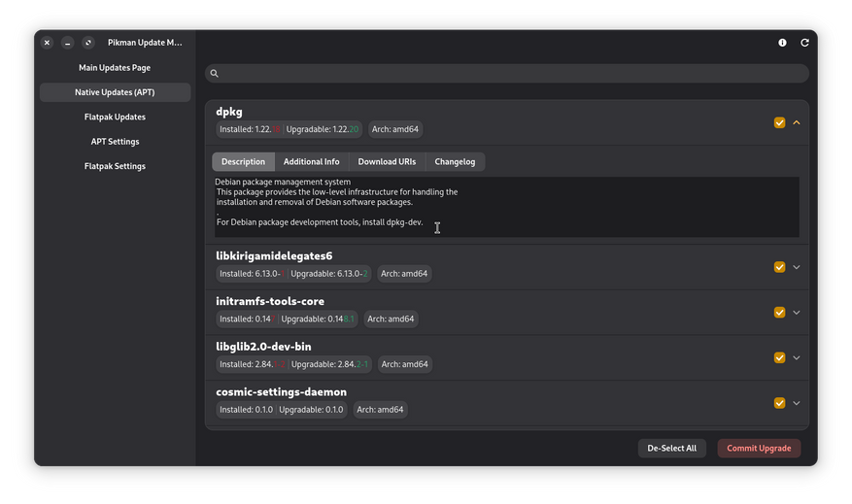Toggle initramfs-tools-core package checkbox
Viewport: 852px width, 504px height.
[779, 313]
